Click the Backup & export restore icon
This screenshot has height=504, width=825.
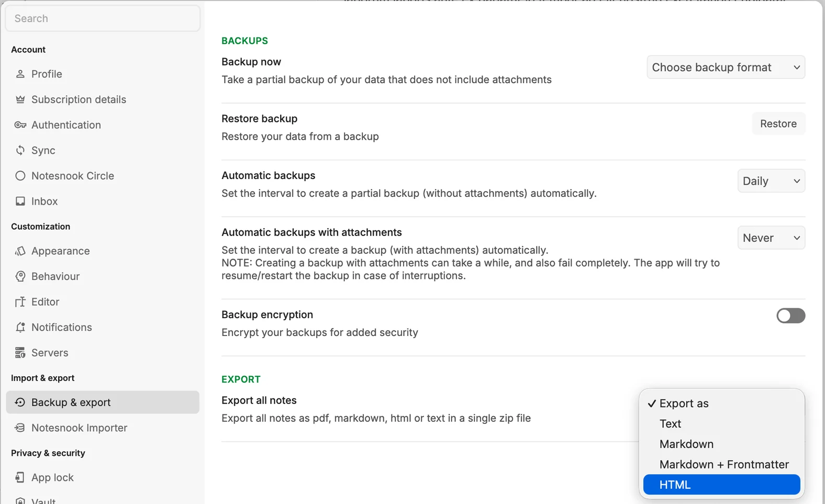[x=20, y=402]
